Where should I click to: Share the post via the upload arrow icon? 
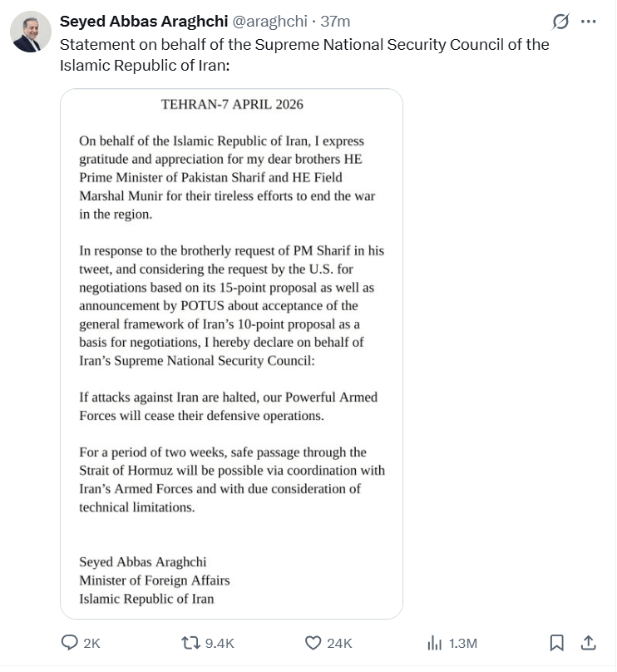coord(588,643)
